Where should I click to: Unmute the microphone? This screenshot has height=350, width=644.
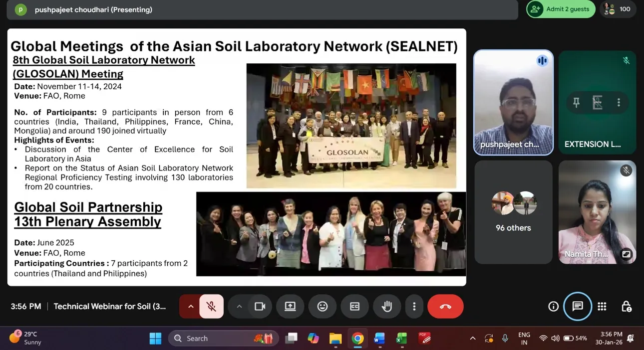click(211, 307)
